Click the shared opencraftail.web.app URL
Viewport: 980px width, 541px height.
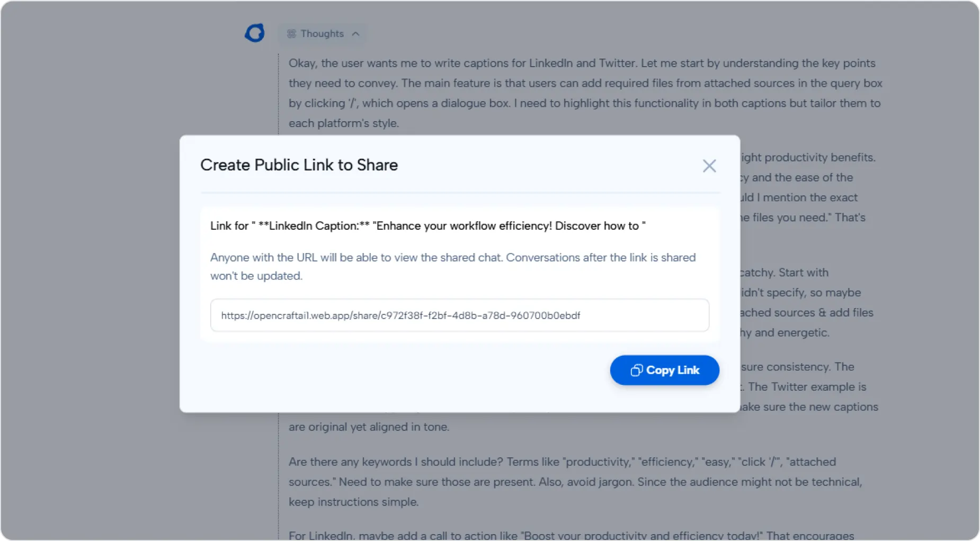[400, 315]
